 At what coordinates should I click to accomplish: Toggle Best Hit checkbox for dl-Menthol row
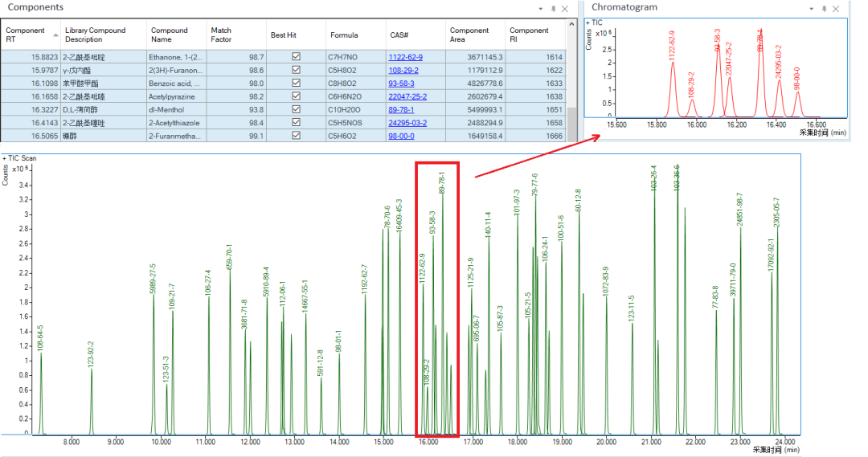pyautogui.click(x=296, y=109)
